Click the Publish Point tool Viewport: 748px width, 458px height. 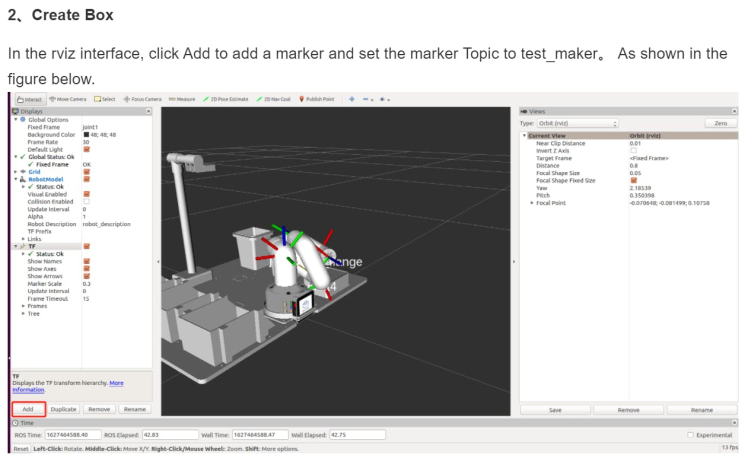coord(316,99)
